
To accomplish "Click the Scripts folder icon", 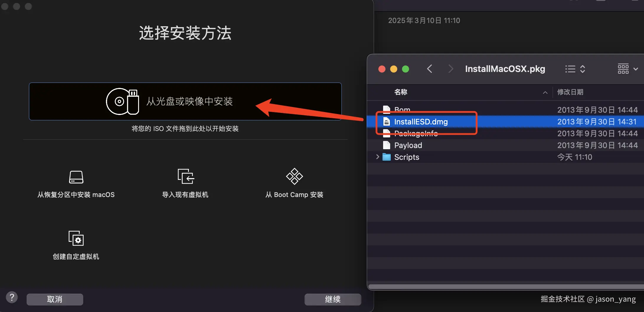I will point(387,157).
